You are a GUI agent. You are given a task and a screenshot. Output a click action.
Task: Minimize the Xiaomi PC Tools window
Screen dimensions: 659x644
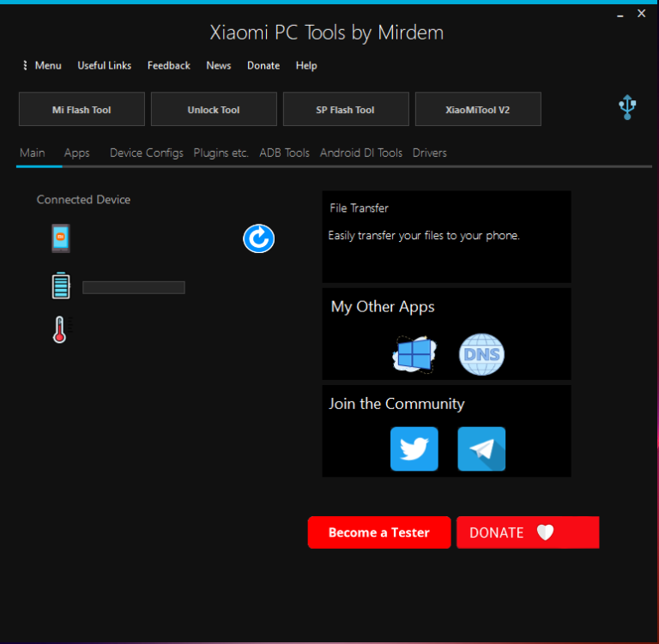[620, 15]
